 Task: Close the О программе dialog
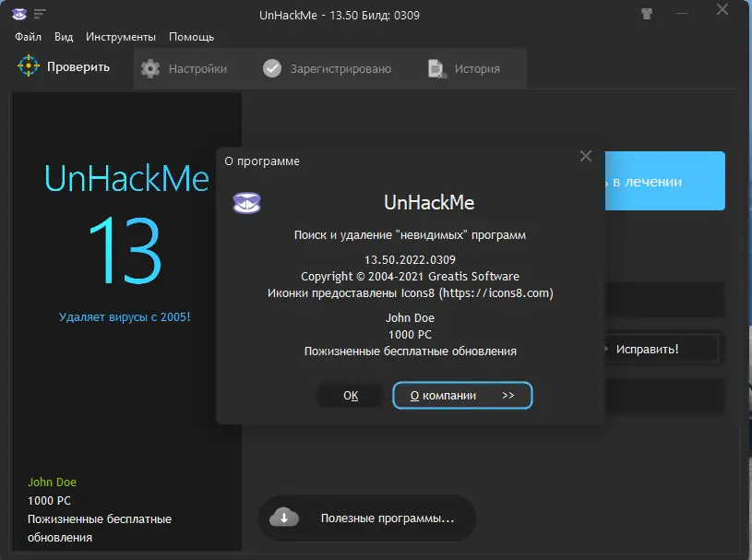point(586,156)
